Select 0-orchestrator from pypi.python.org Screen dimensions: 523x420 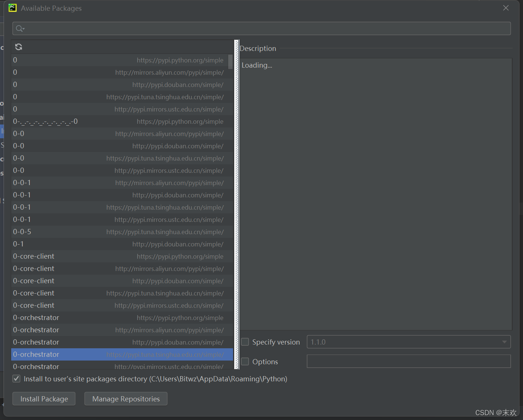122,317
